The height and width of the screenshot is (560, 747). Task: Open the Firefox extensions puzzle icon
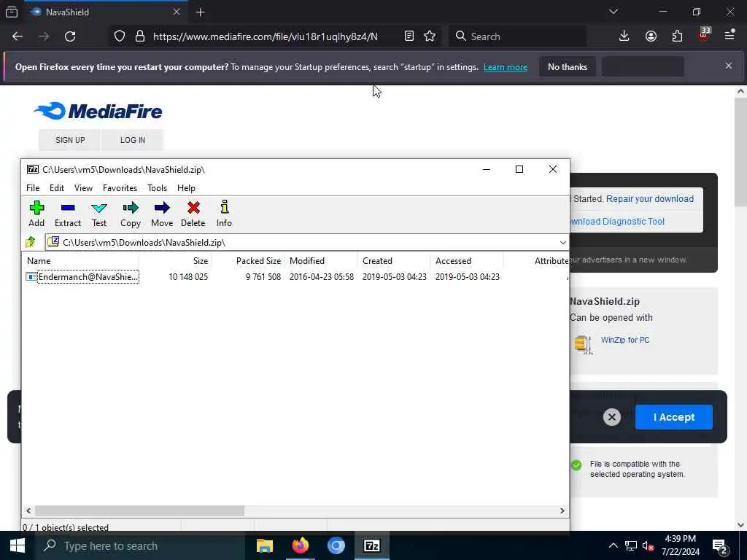(x=677, y=36)
